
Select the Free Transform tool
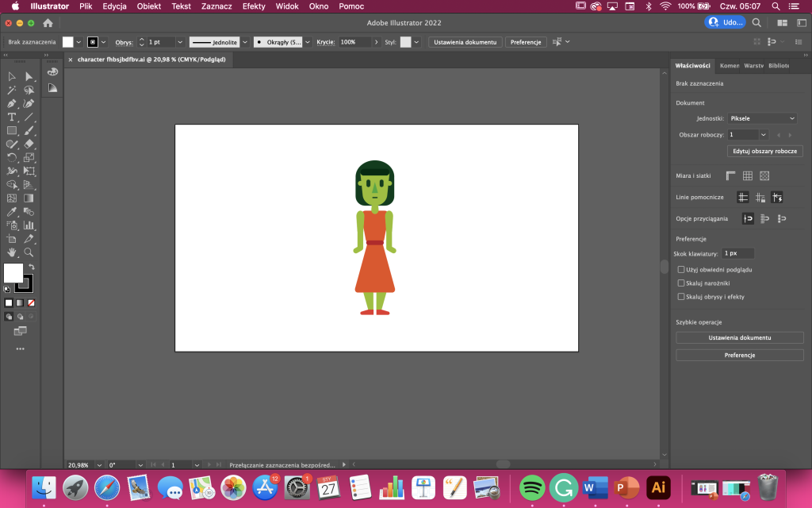coord(29,171)
